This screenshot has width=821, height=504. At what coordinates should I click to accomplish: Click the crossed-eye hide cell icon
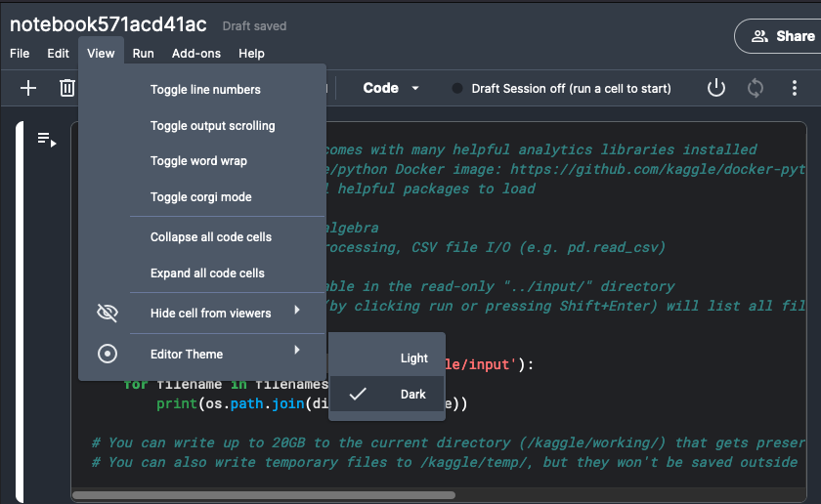[x=108, y=313]
